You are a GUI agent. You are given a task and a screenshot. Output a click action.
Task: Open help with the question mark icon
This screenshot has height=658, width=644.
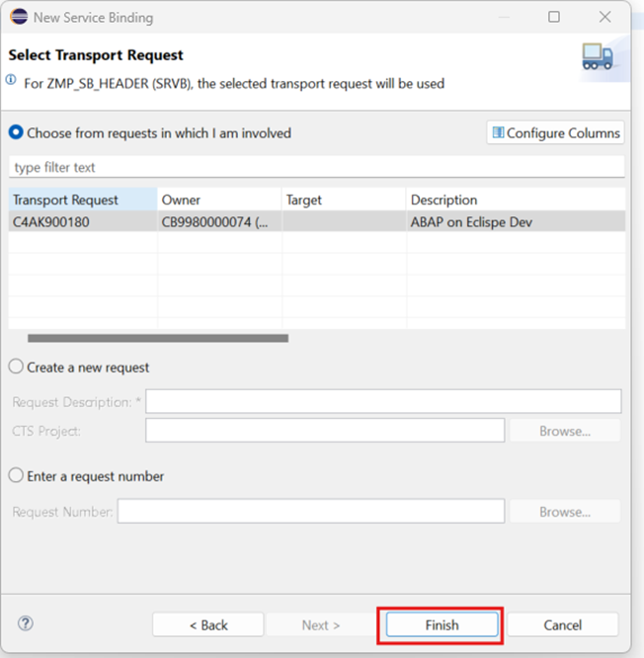26,623
